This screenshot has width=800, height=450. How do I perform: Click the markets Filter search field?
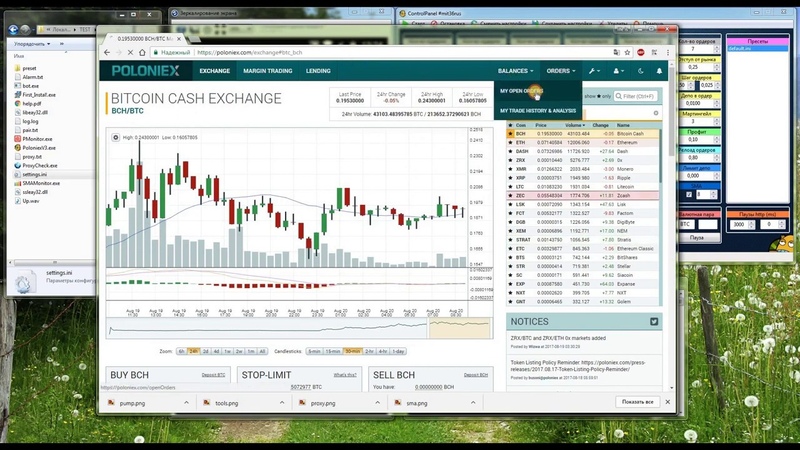[636, 96]
